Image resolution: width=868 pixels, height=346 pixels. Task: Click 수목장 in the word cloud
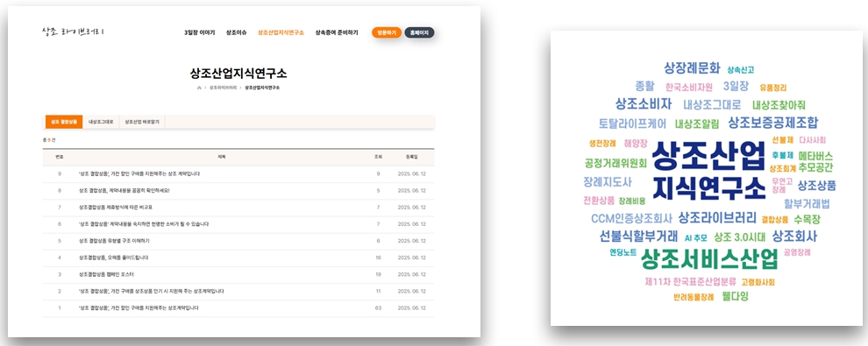tap(808, 220)
